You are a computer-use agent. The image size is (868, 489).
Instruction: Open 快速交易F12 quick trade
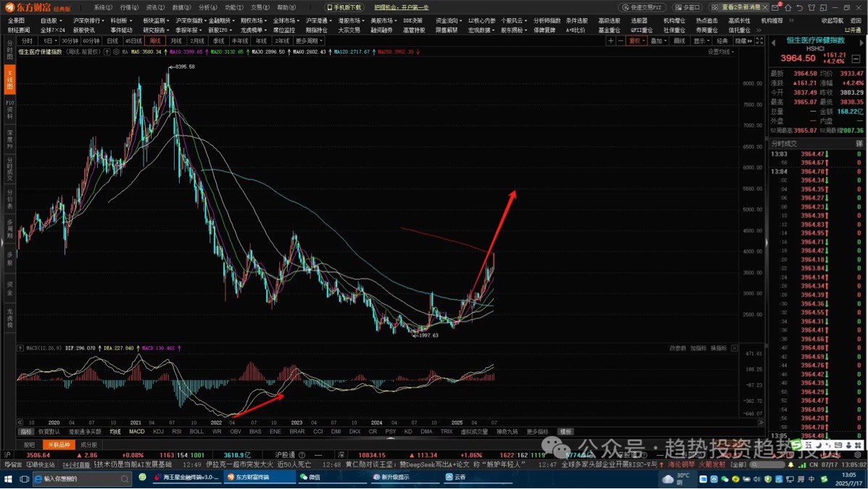(642, 7)
